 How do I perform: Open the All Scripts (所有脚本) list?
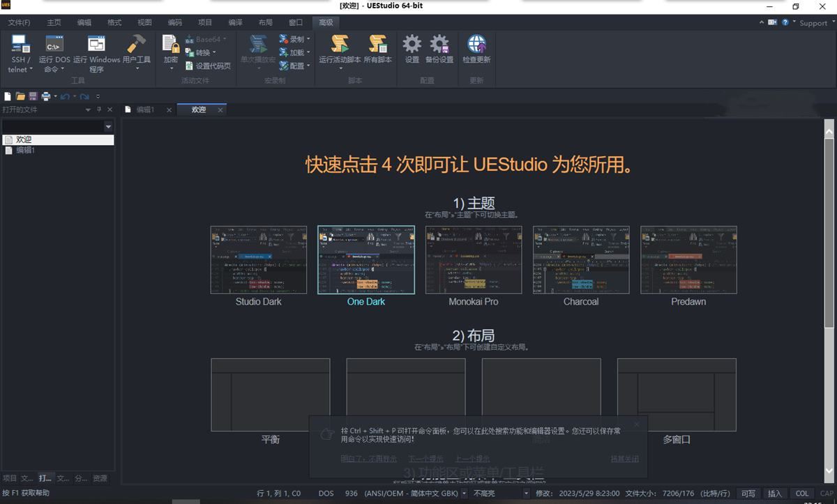378,46
